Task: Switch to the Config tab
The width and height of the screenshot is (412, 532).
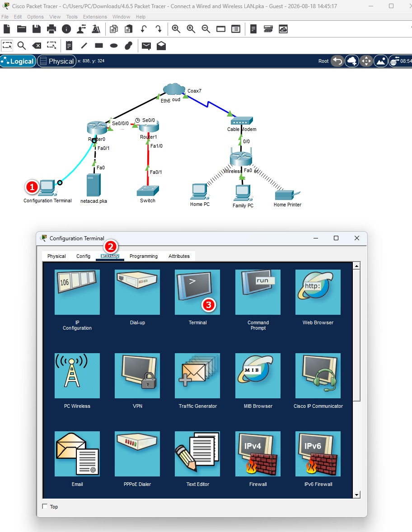Action: [x=83, y=256]
